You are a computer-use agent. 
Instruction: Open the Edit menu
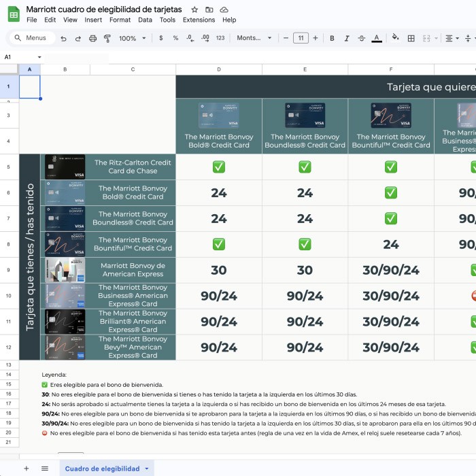50,20
